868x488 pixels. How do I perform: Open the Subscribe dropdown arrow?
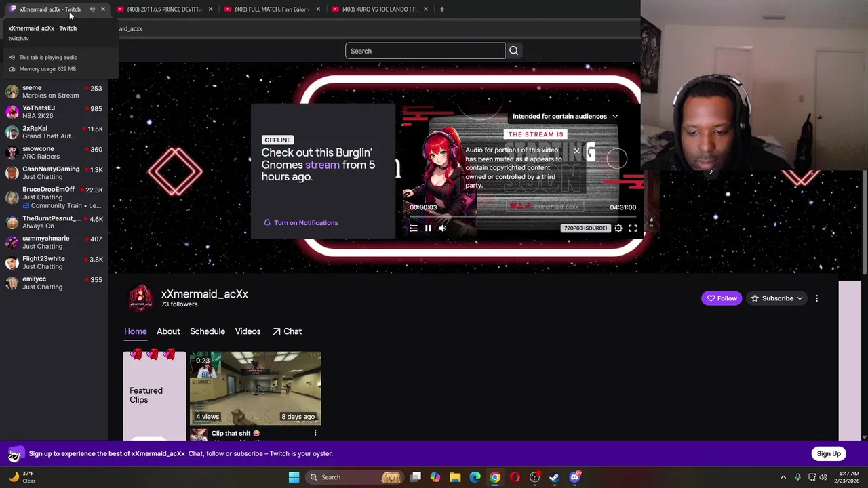tap(800, 298)
